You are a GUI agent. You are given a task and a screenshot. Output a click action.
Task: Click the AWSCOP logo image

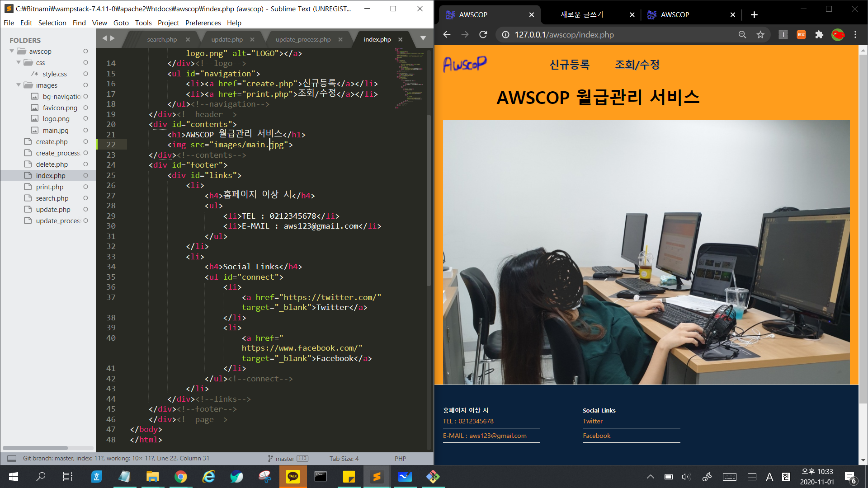465,65
